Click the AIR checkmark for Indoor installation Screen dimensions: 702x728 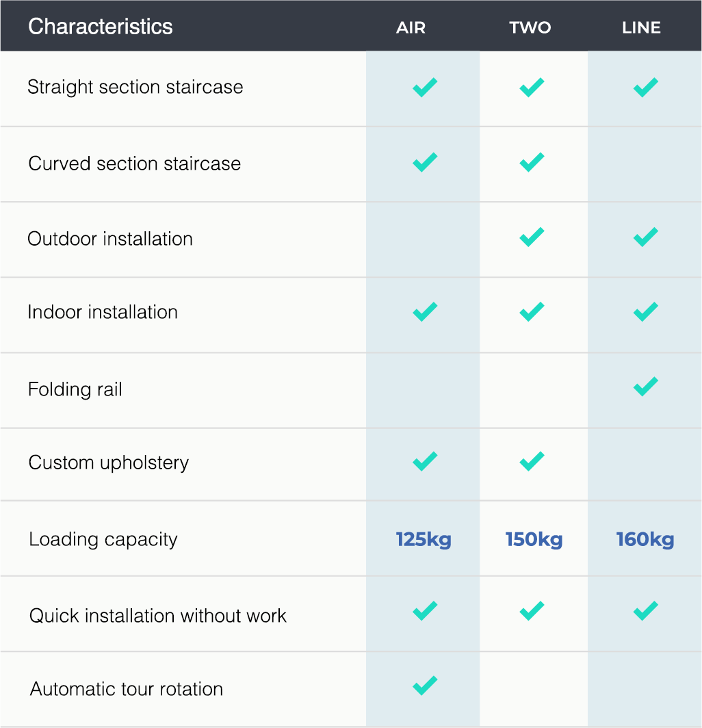[425, 312]
